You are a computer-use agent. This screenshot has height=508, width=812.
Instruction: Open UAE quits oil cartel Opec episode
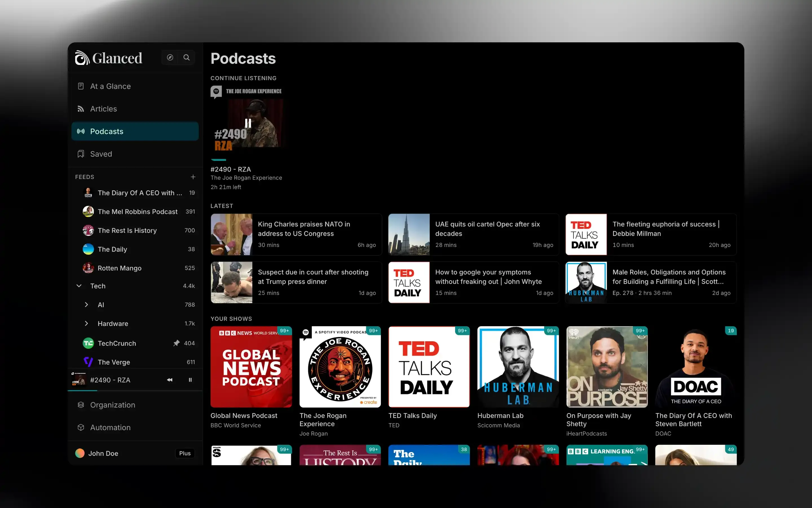(x=474, y=235)
